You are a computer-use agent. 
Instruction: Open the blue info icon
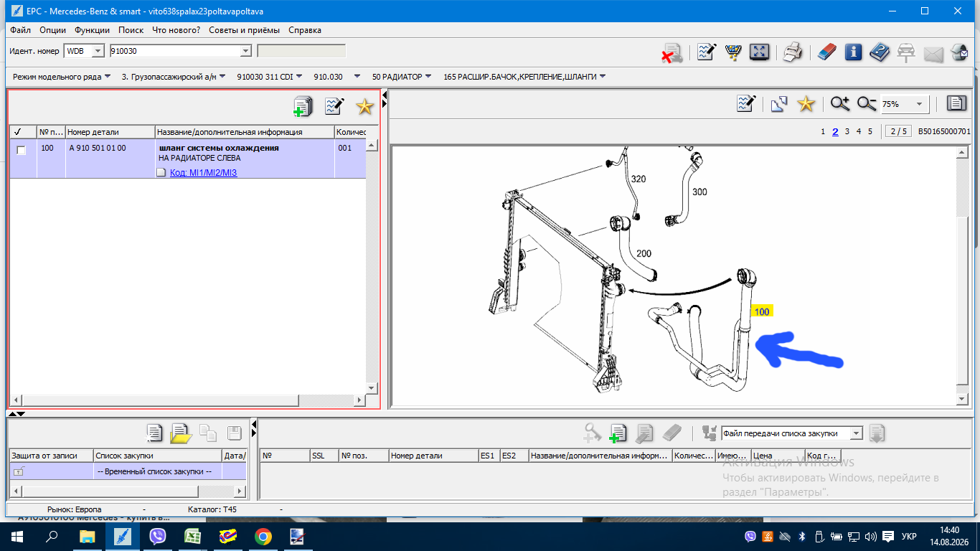(853, 52)
